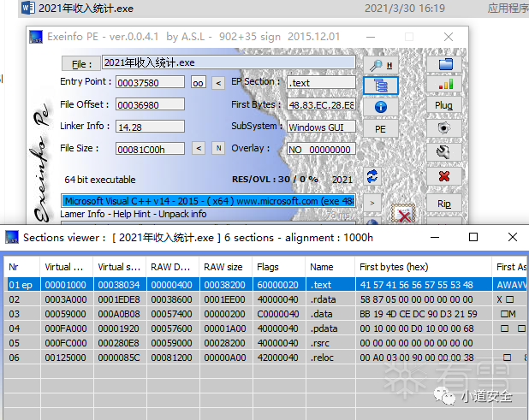Select the Microsoft Visual C++ detection line
Viewport: 529px width, 420px height.
coord(208,201)
